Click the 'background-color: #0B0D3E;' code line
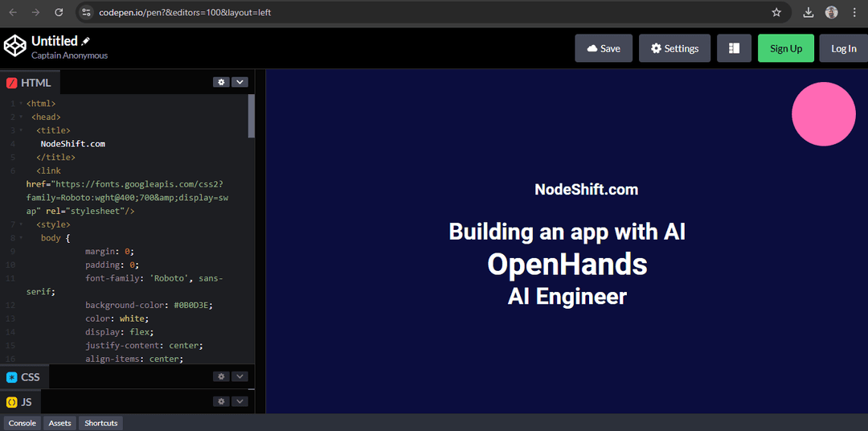The width and height of the screenshot is (868, 431). tap(149, 306)
